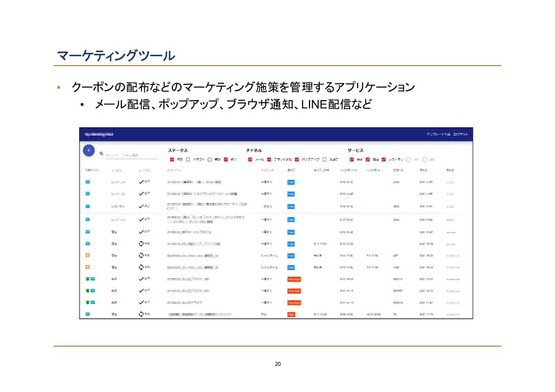Click mail icon in the High priority row
Image resolution: width=555 pixels, height=392 pixels.
pos(87,314)
